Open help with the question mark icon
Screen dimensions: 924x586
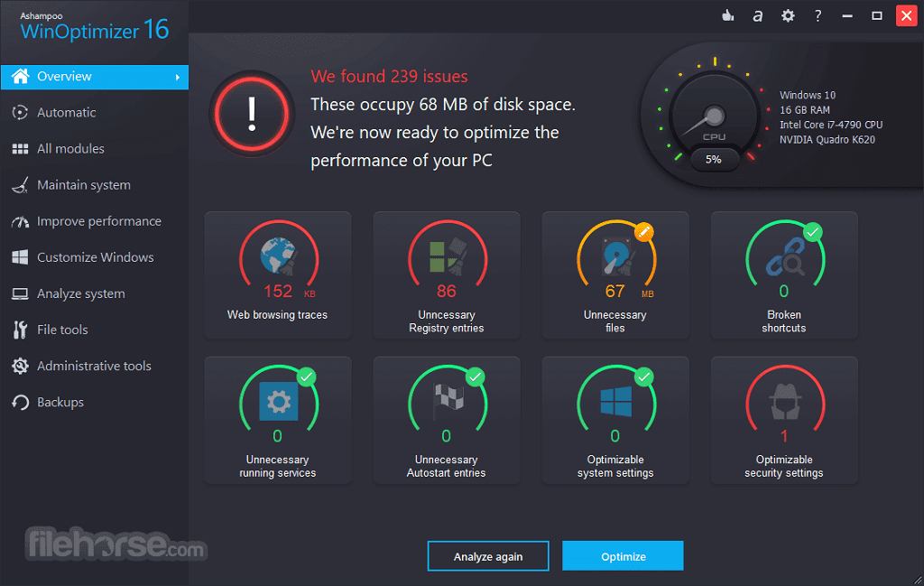click(818, 16)
